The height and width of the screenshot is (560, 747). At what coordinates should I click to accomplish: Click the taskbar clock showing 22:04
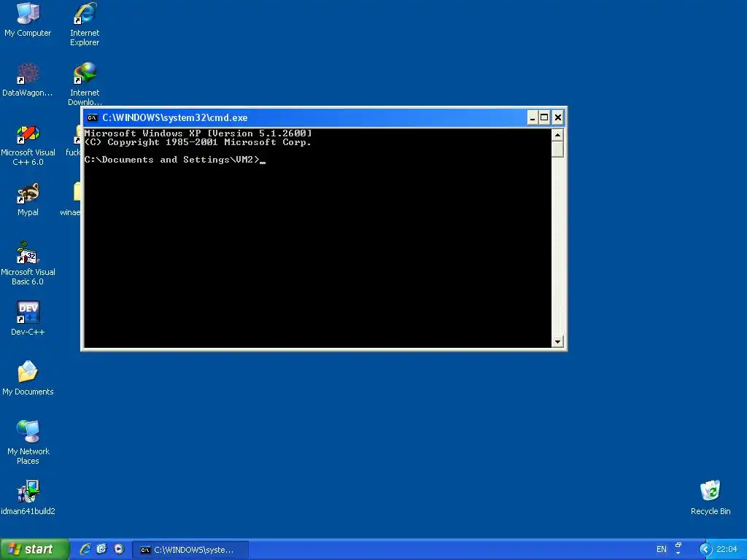click(x=727, y=550)
